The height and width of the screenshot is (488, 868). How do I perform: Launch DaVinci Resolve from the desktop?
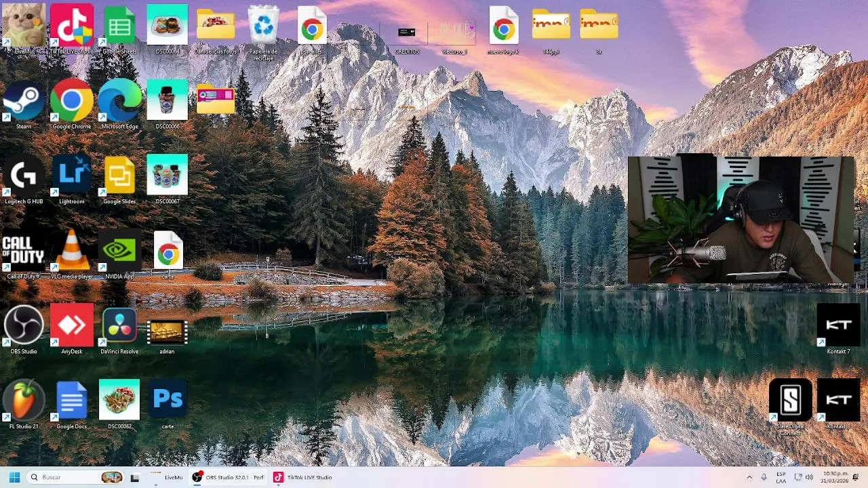coord(119,330)
